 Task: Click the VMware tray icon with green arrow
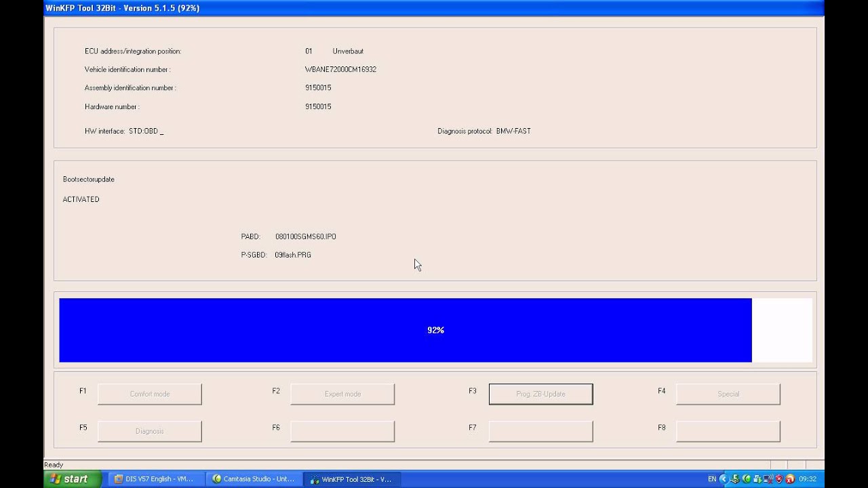757,479
